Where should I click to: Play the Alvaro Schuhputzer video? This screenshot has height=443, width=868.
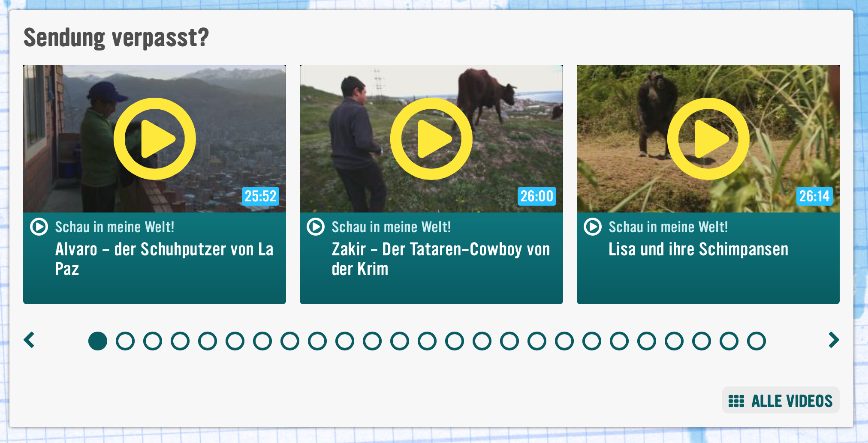(155, 139)
